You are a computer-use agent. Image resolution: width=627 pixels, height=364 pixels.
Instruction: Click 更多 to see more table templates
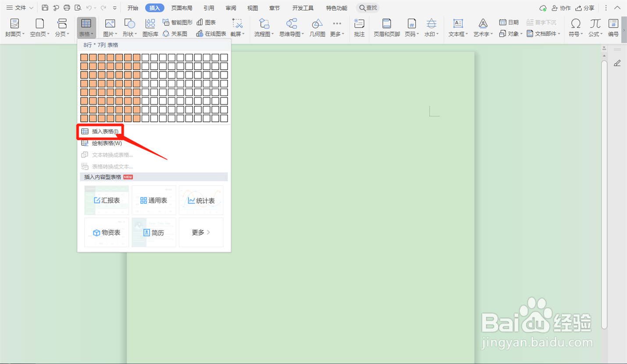[201, 232]
